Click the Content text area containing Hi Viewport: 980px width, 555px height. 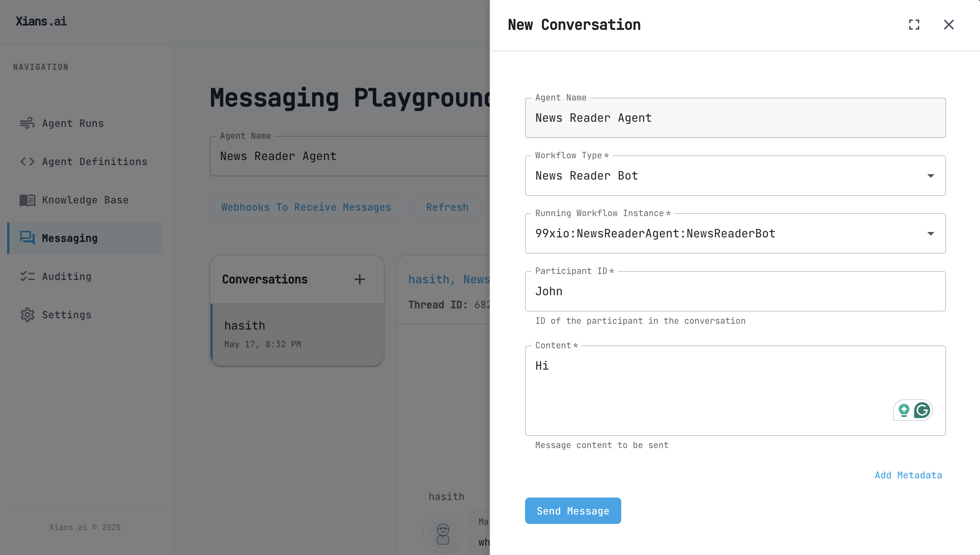735,391
